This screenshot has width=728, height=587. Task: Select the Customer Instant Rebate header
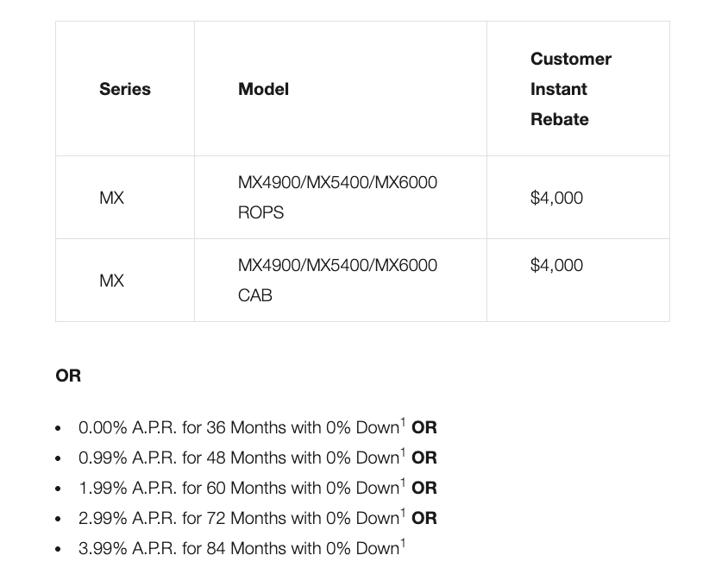pos(570,89)
